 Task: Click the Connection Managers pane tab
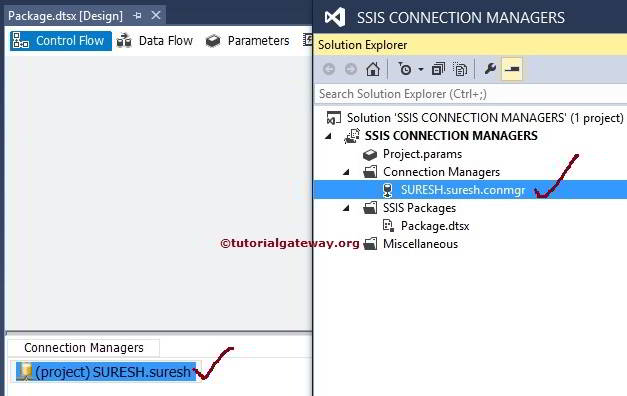click(84, 348)
